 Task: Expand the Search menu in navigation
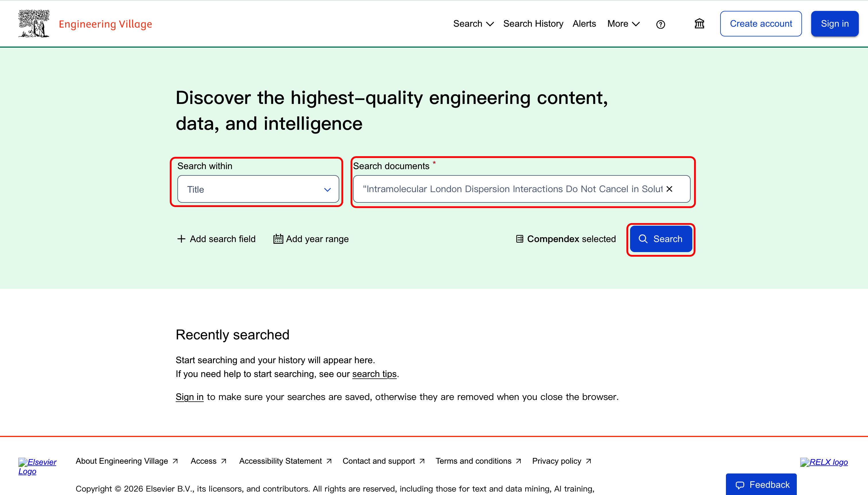pos(473,24)
